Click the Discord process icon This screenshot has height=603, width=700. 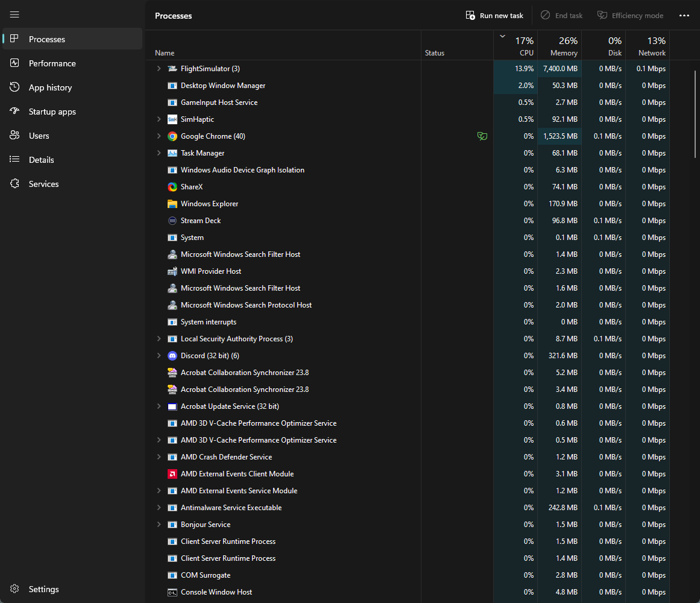coord(172,356)
